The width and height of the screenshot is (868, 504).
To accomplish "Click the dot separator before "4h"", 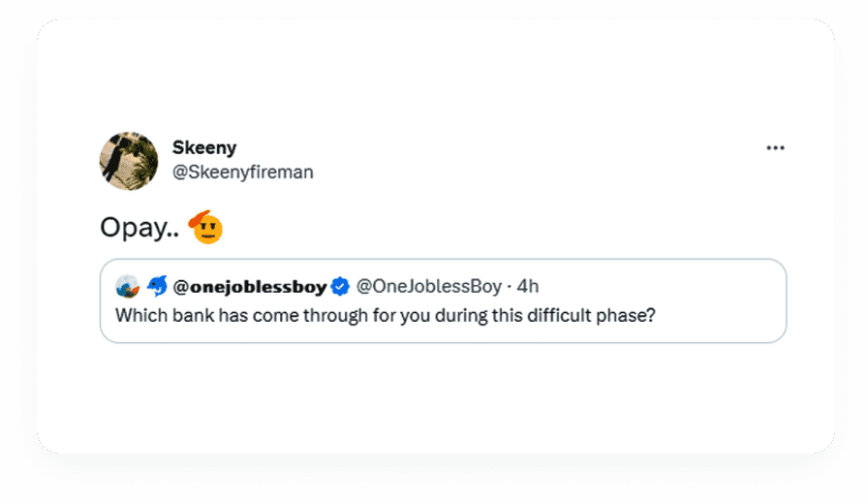I will [x=510, y=286].
